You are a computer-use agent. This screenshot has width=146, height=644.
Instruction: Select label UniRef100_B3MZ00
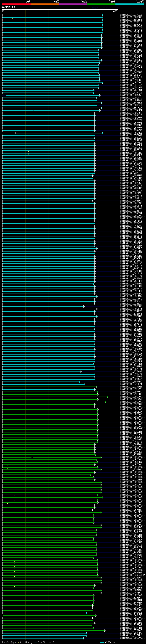click(x=131, y=469)
